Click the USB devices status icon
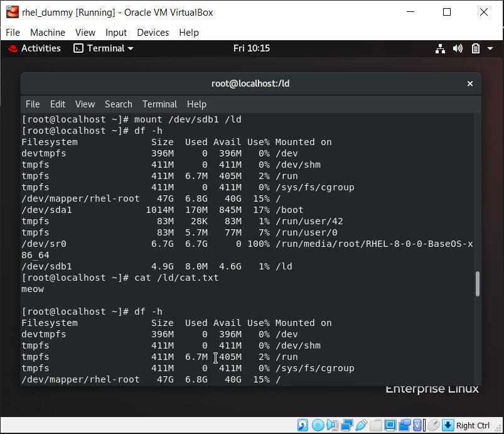 click(362, 425)
